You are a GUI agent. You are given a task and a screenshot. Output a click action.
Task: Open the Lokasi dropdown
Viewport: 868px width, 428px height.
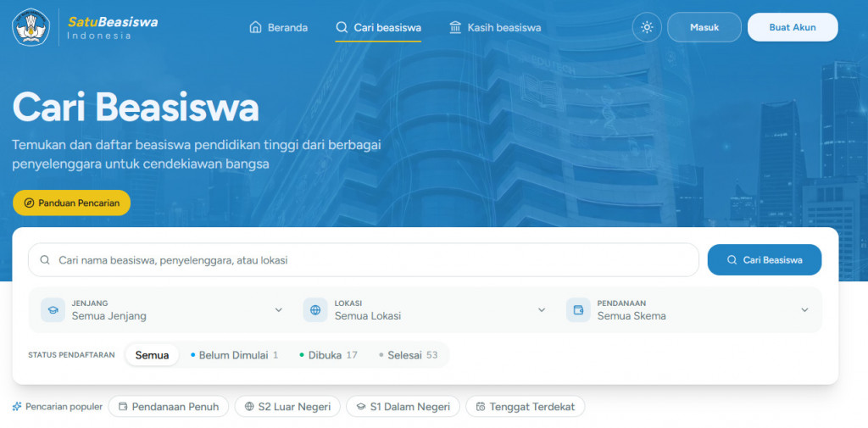(x=425, y=310)
